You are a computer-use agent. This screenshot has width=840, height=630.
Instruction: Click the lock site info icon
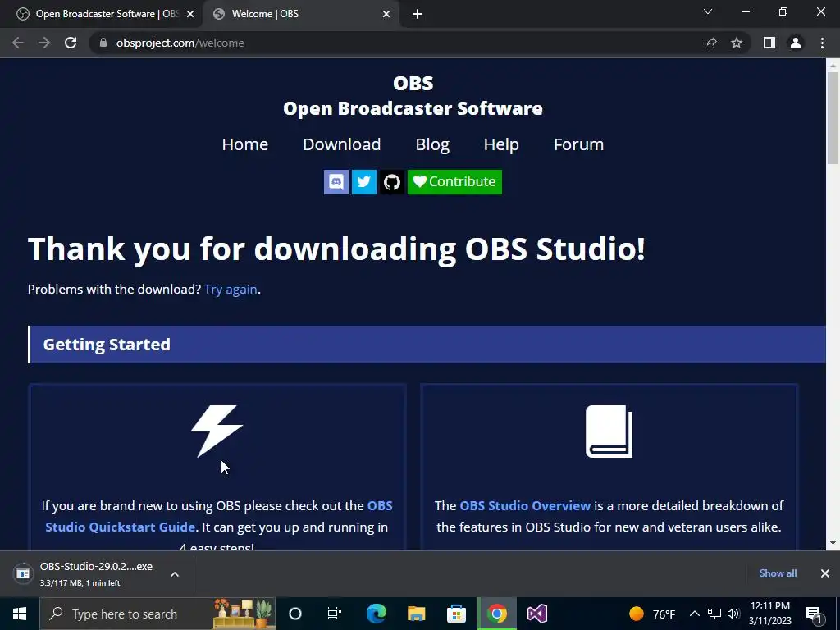pyautogui.click(x=103, y=43)
